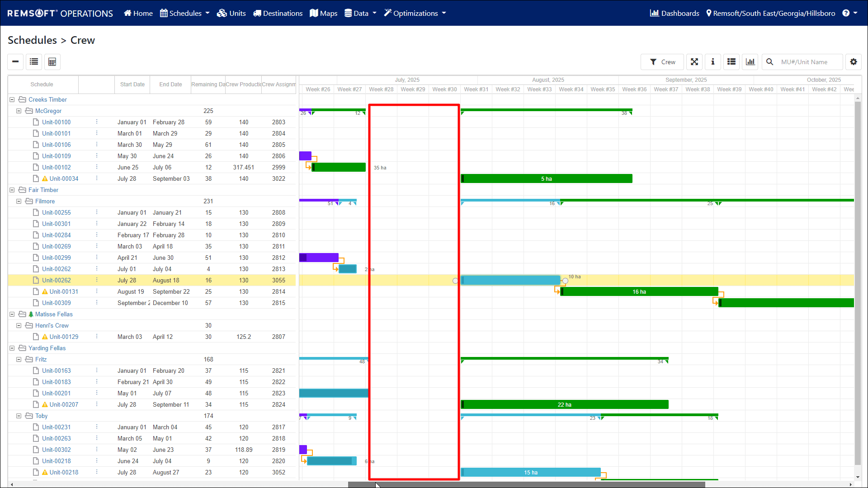Open the three-dot actions for Unit-00129

pos(96,337)
